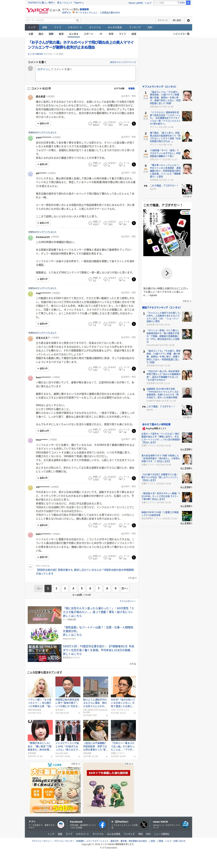217x868 pixels.
Task: Click the blue web search magnifier button
Action: pos(188,3)
